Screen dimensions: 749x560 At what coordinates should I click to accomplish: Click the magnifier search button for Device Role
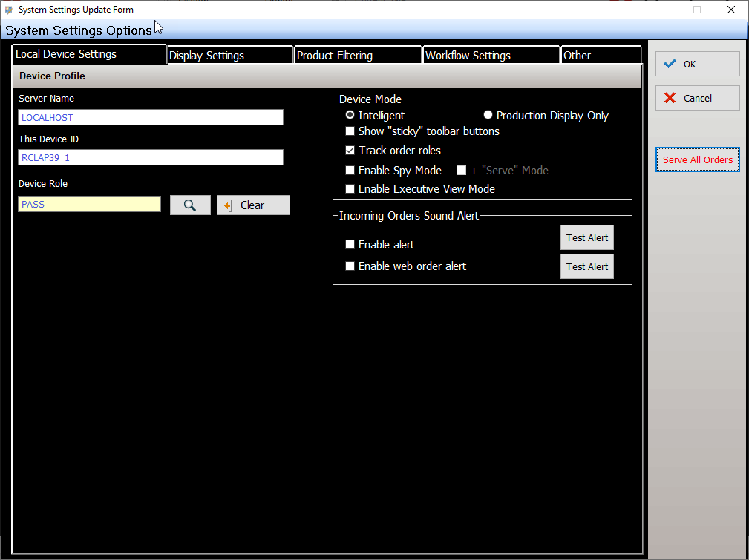tap(190, 205)
